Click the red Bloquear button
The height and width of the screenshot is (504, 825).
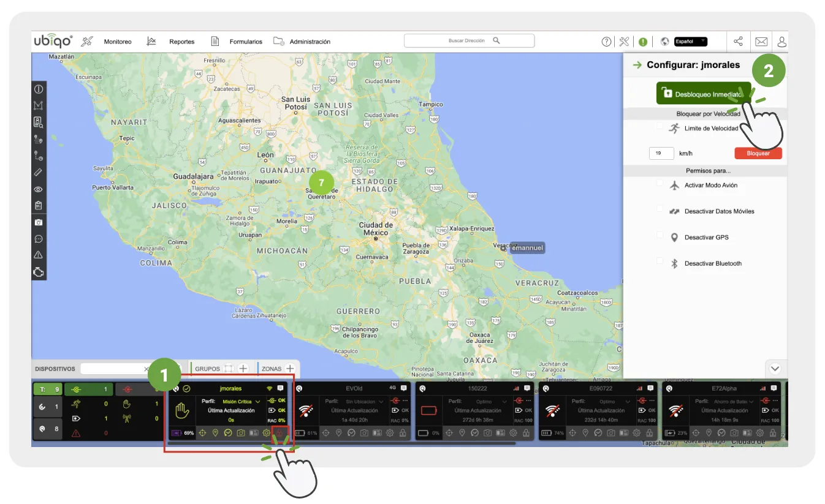pos(758,153)
